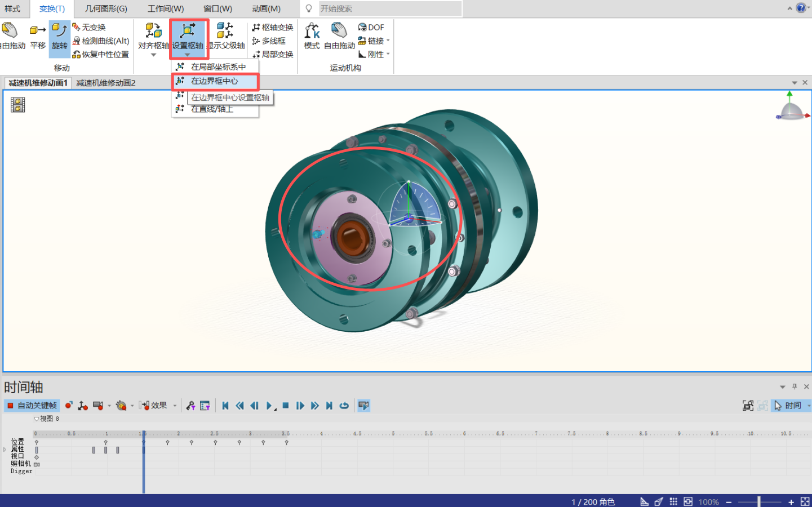
Task: Open the 工作间(W) ribbon tab
Action: tap(166, 8)
